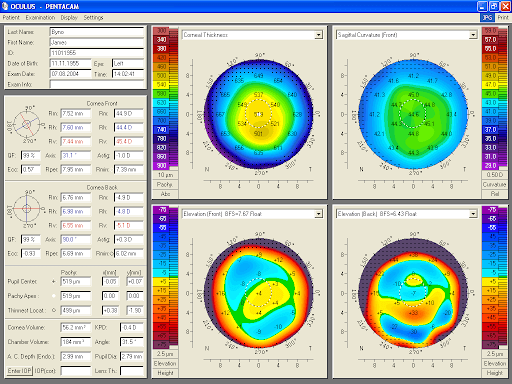
Task: Open the Settings menu
Action: coord(93,18)
